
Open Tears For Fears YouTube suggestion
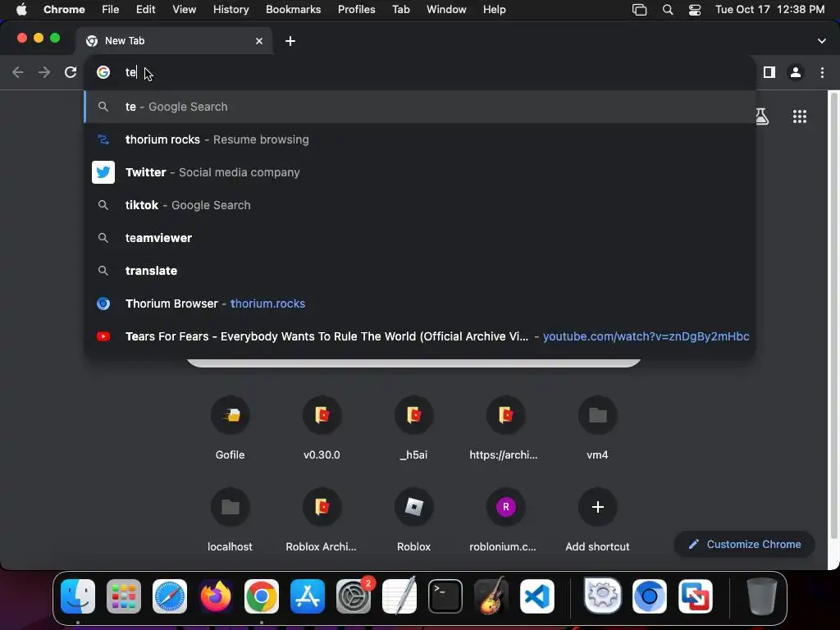coord(420,336)
